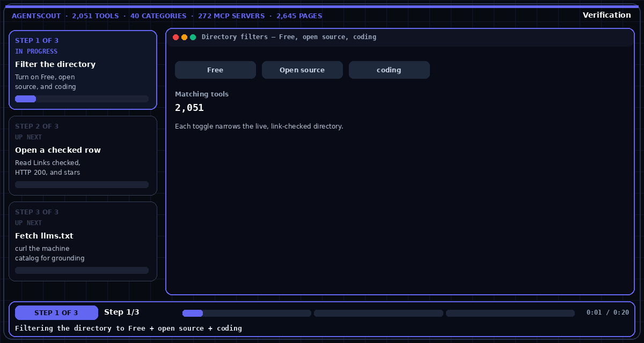Click the IN PROGRESS status text
Viewport: 644px width, 343px height.
click(x=36, y=51)
